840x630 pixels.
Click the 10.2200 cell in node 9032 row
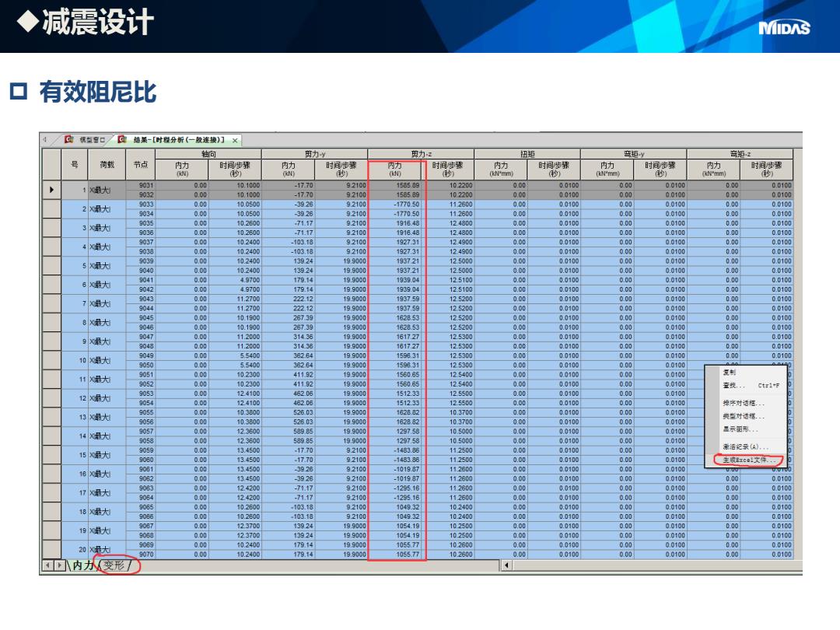(x=448, y=195)
